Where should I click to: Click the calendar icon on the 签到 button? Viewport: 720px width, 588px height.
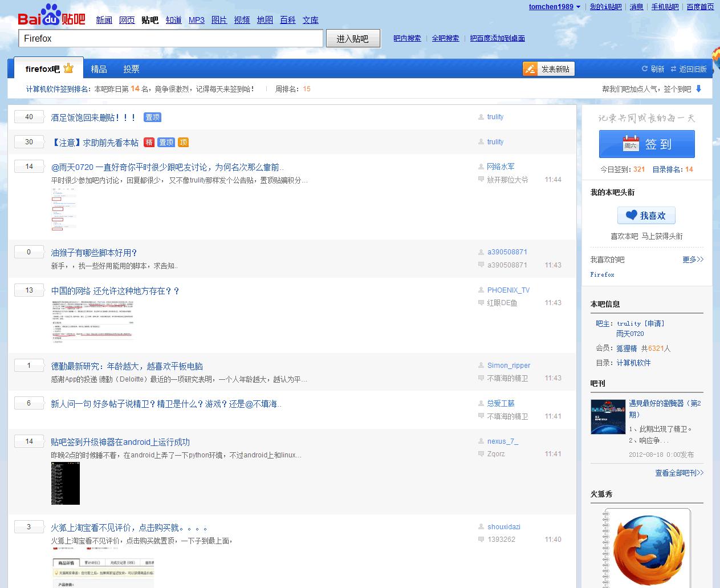(x=631, y=144)
